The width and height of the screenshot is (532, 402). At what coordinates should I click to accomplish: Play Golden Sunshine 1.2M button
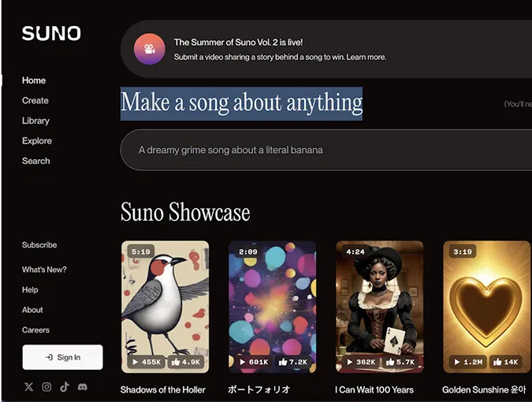tap(468, 362)
